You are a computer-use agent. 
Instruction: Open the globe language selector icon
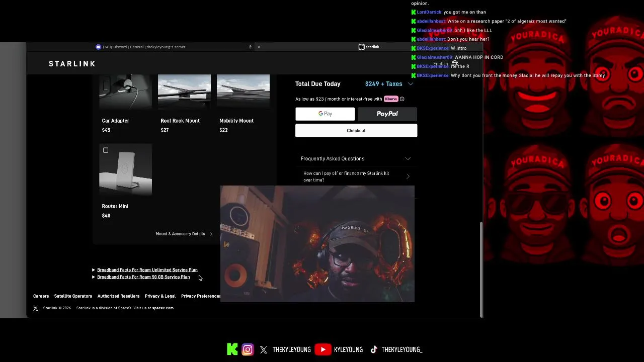point(455,64)
